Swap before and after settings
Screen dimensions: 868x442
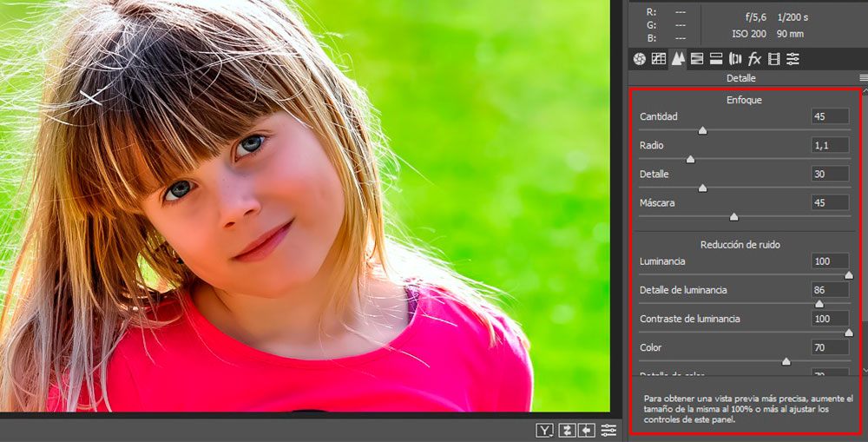coord(567,430)
